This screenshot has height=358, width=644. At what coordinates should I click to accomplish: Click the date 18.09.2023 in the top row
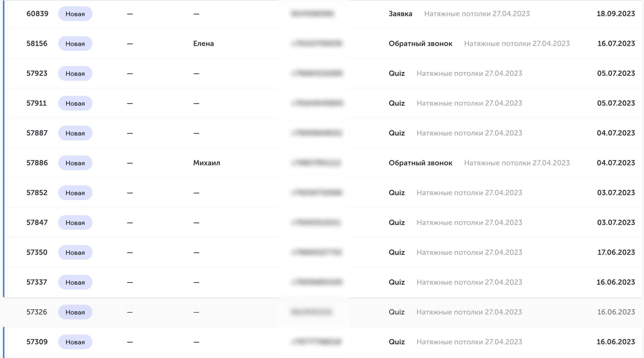[x=616, y=14]
